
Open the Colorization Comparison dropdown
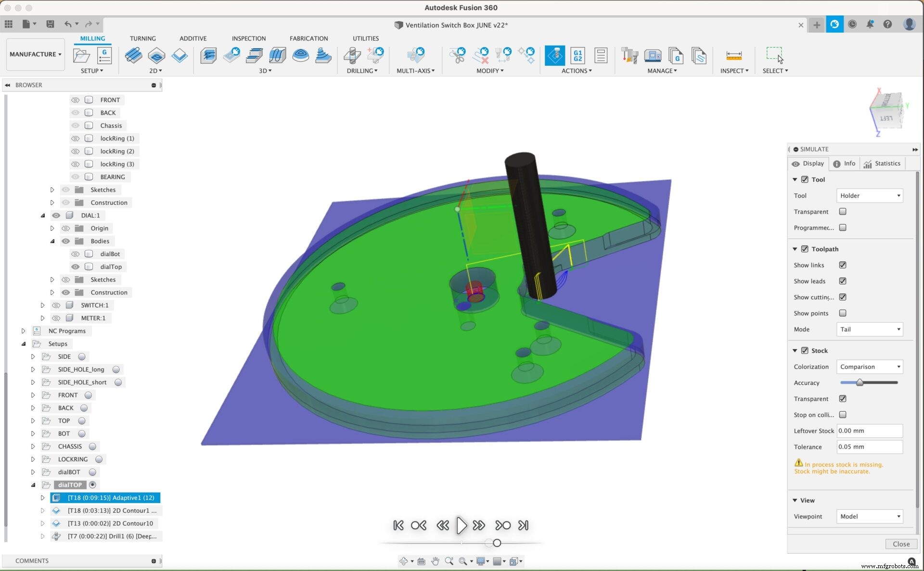[869, 367]
